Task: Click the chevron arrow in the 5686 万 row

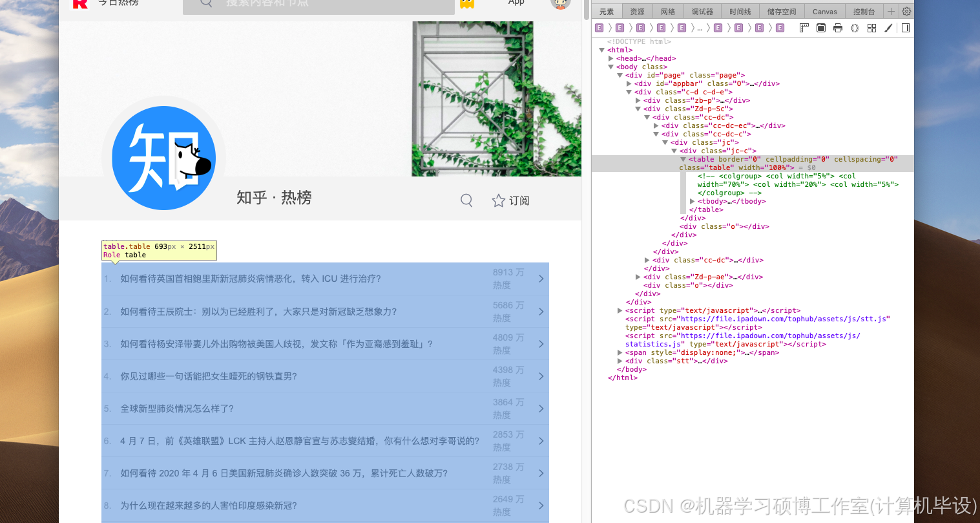Action: coord(541,311)
